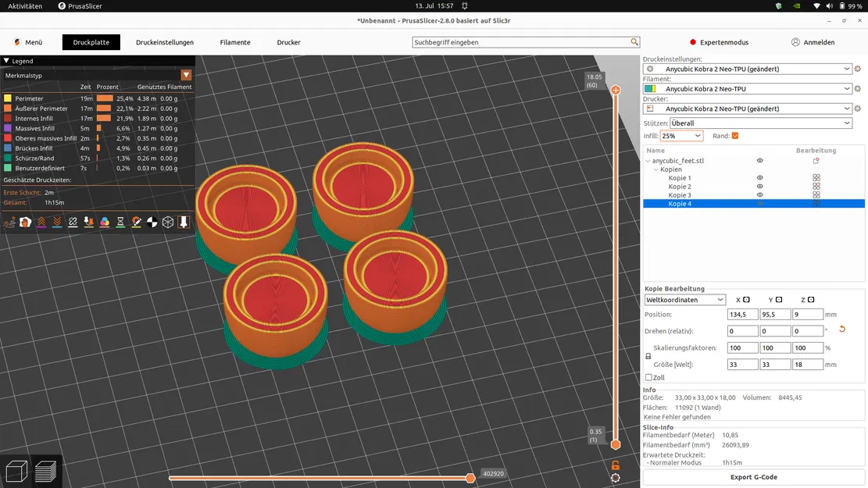Collapse the anycubic_feet.stl tree item
The image size is (868, 488).
(x=648, y=161)
